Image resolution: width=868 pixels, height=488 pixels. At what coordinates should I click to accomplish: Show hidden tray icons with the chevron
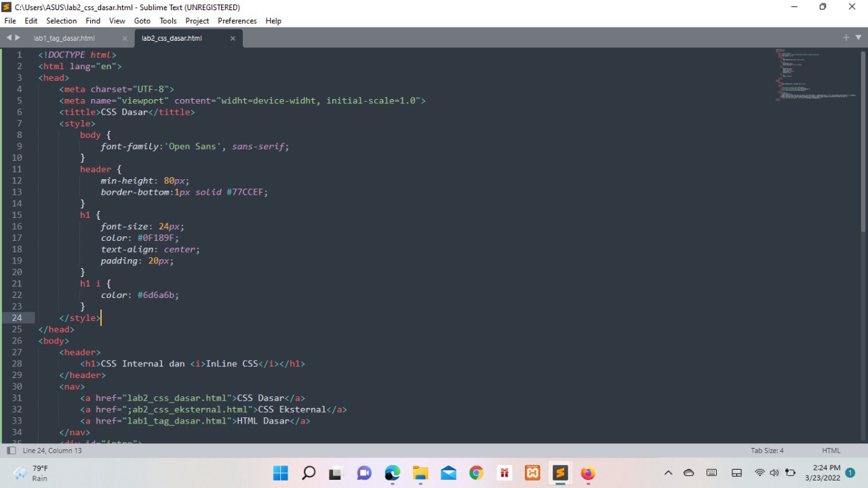tap(668, 472)
